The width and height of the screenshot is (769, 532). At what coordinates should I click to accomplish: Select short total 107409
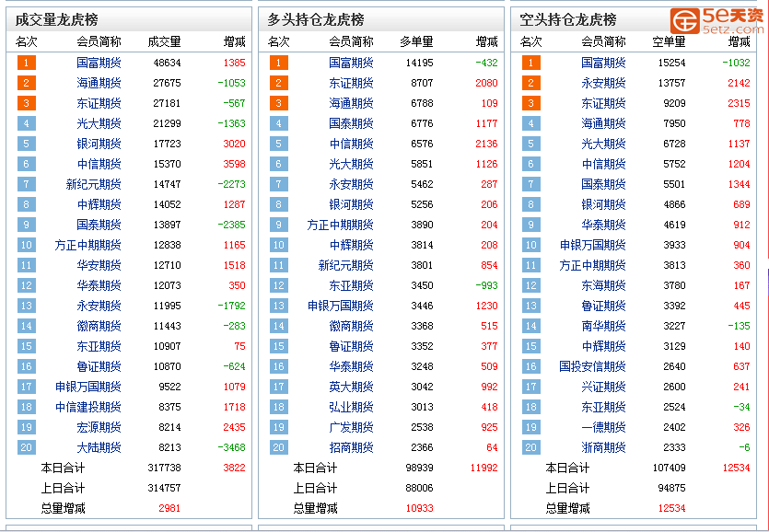[669, 468]
